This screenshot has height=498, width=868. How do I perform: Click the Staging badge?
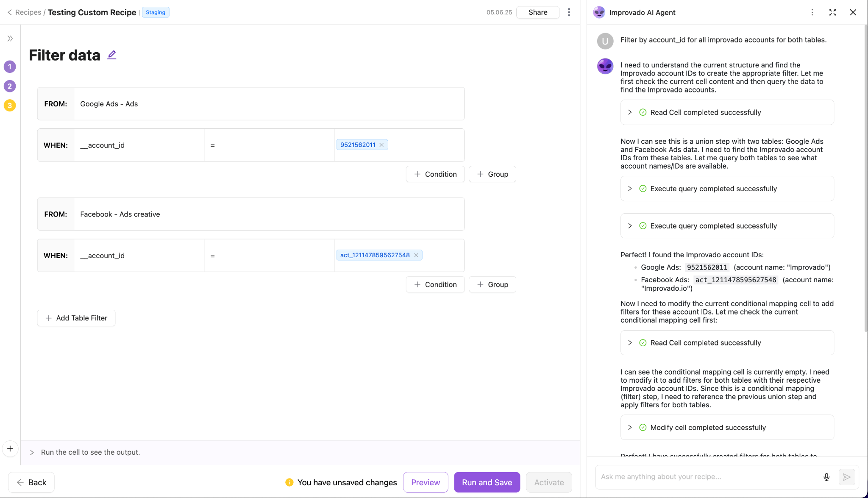(155, 12)
